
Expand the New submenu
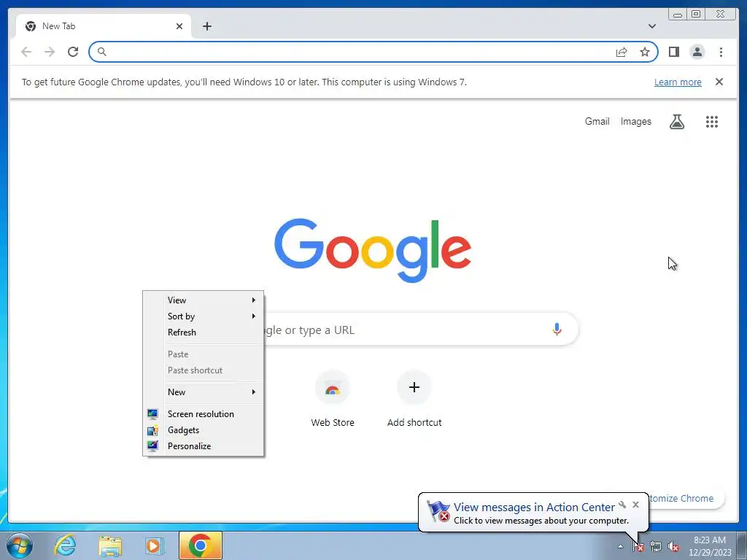pyautogui.click(x=204, y=392)
